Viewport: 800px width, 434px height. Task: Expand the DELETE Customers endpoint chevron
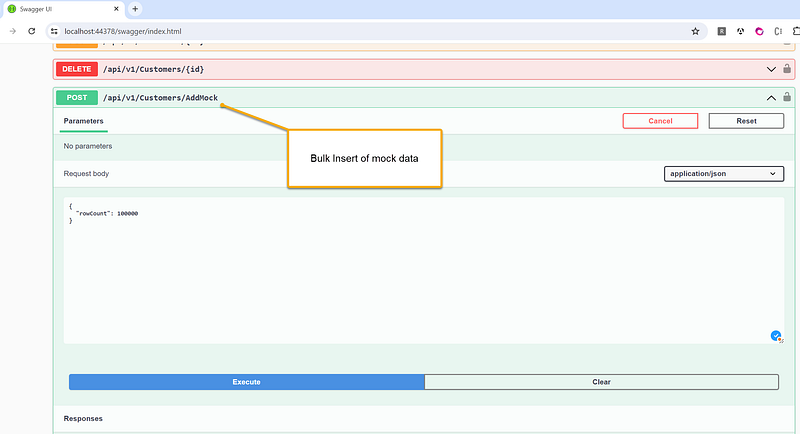771,69
